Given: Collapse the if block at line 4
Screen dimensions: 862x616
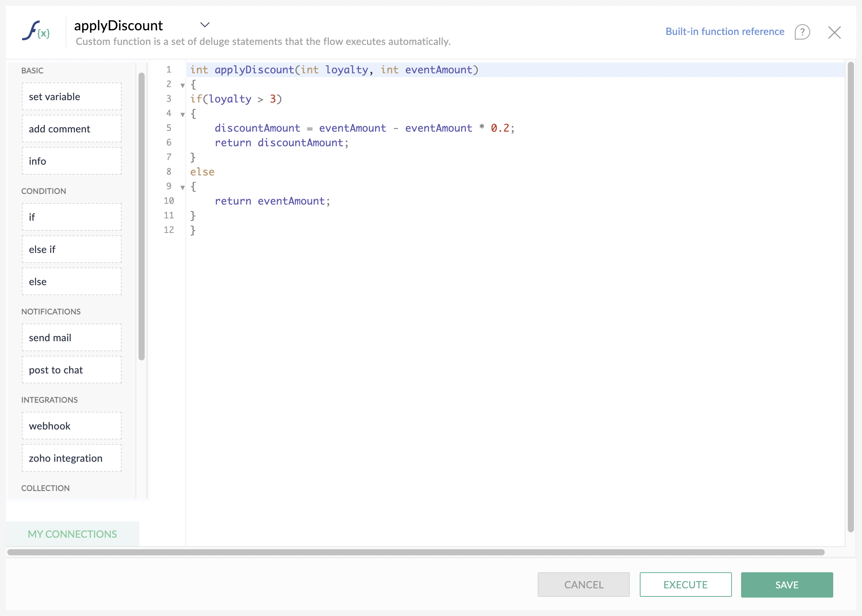Looking at the screenshot, I should click(183, 114).
